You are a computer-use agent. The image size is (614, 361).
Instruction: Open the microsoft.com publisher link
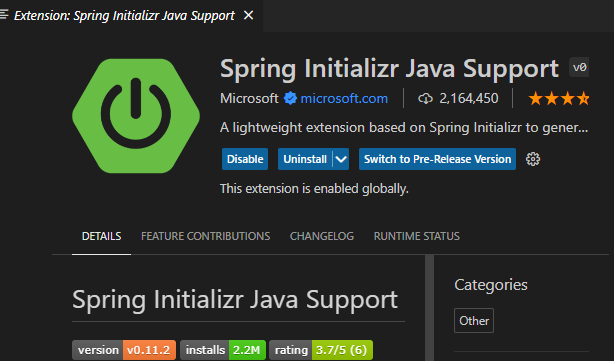(344, 98)
